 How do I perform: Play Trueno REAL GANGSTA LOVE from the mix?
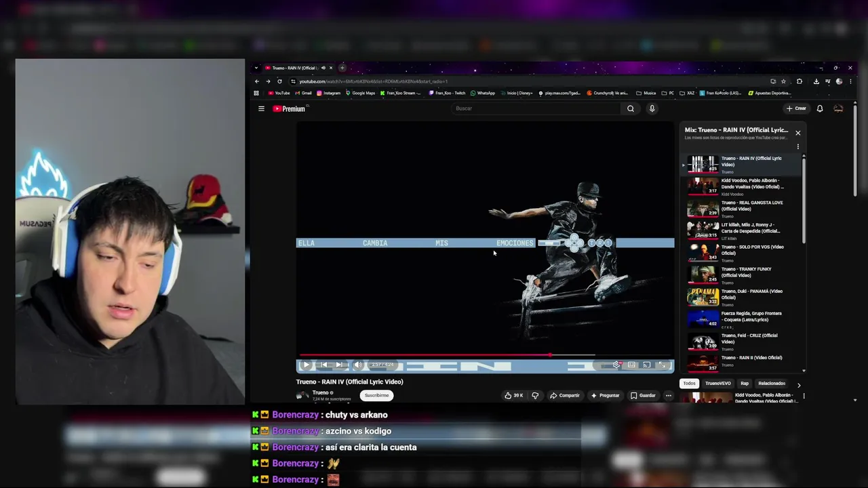point(743,208)
